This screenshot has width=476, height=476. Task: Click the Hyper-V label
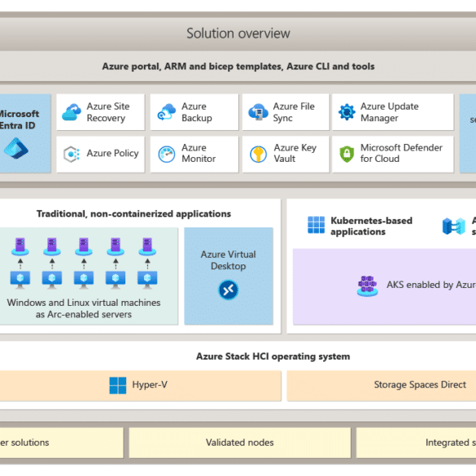click(x=150, y=385)
